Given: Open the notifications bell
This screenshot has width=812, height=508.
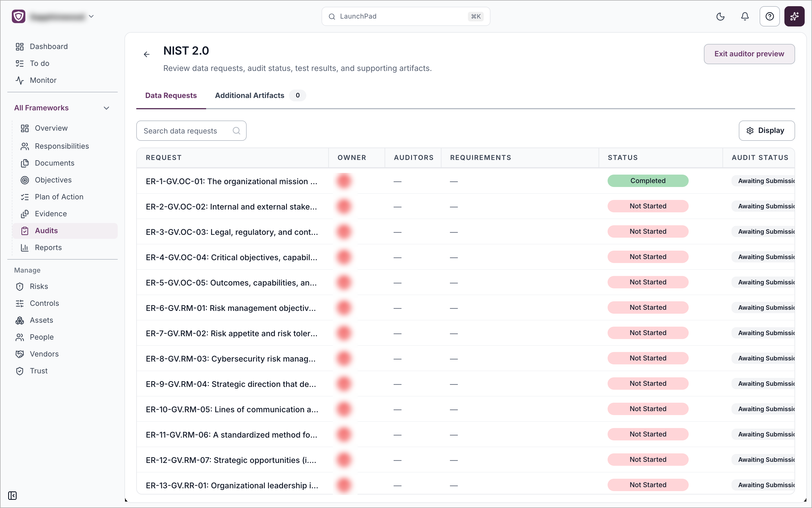Looking at the screenshot, I should pos(745,16).
